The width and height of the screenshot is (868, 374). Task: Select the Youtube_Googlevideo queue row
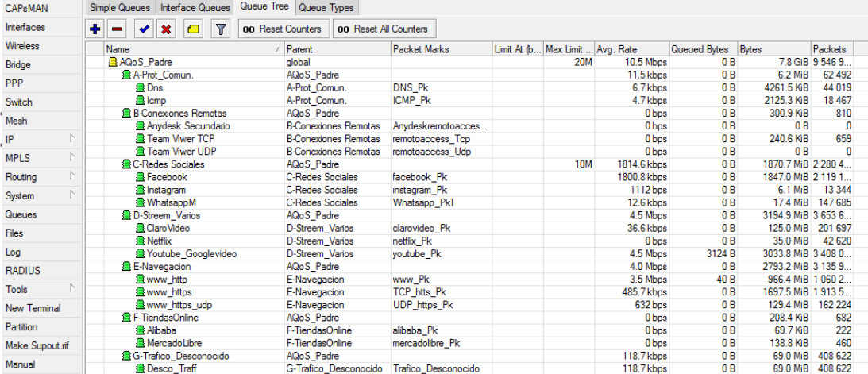(x=476, y=254)
